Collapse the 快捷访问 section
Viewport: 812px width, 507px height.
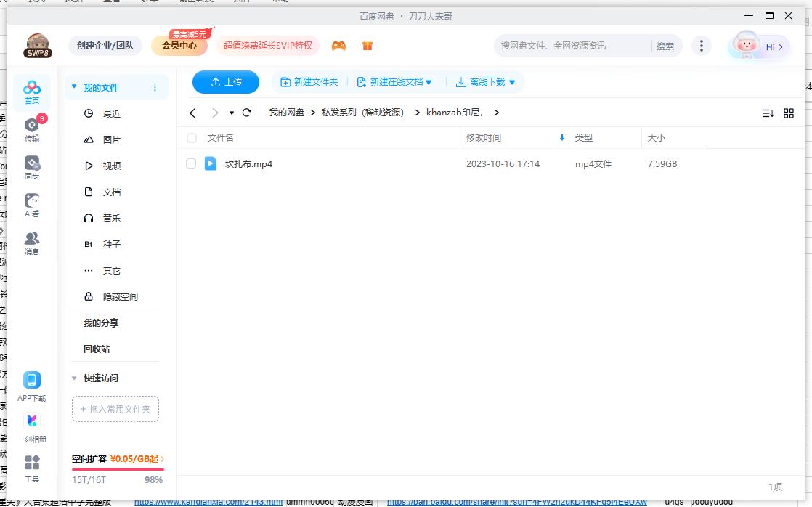coord(74,378)
